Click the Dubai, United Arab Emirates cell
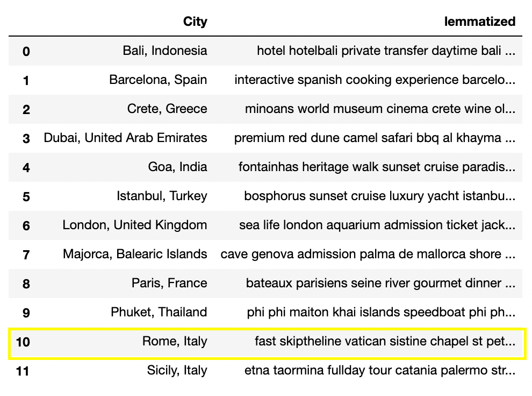Screen dimensions: 532x396 click(125, 138)
